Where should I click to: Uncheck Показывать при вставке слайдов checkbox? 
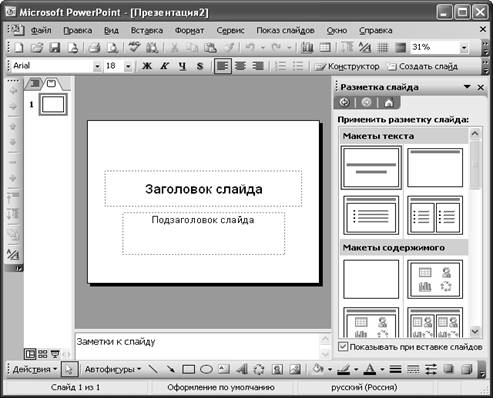click(343, 347)
